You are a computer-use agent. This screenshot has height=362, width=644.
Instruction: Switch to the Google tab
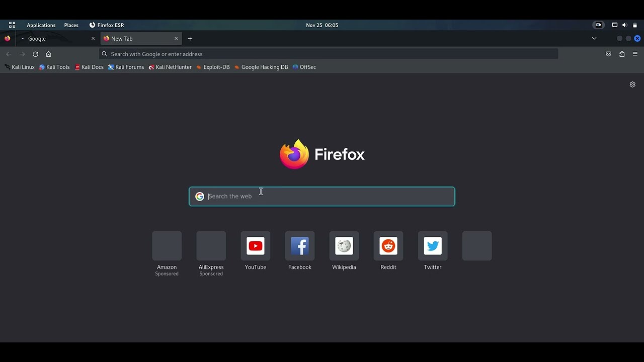(x=58, y=39)
